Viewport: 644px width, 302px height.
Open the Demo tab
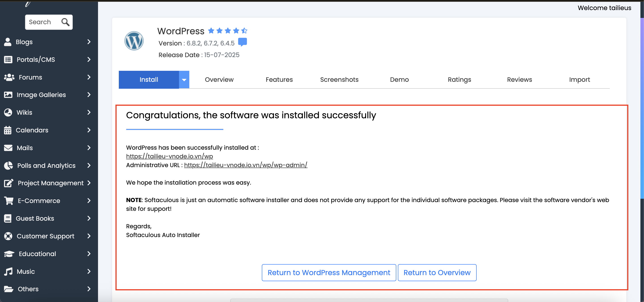click(x=399, y=80)
